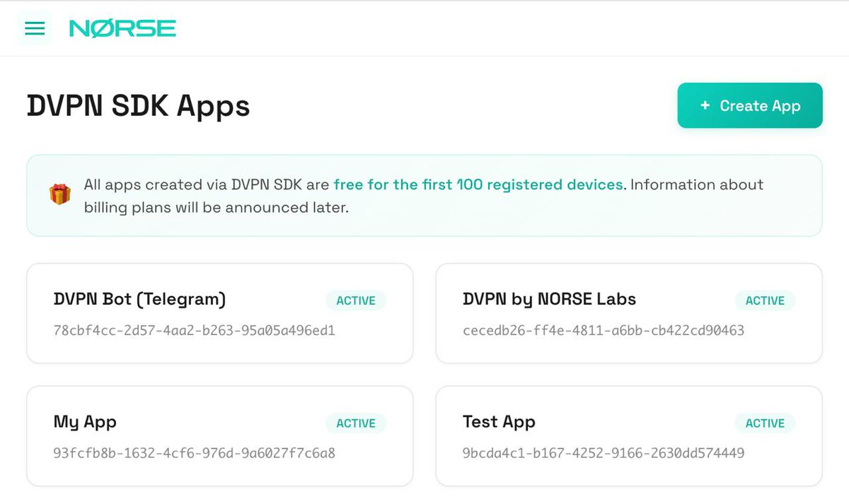Viewport: 849px width, 504px height.
Task: Select ID 93fcfb8b-1632-4cf6-976d-9a6027f7c6a8
Action: click(x=195, y=453)
